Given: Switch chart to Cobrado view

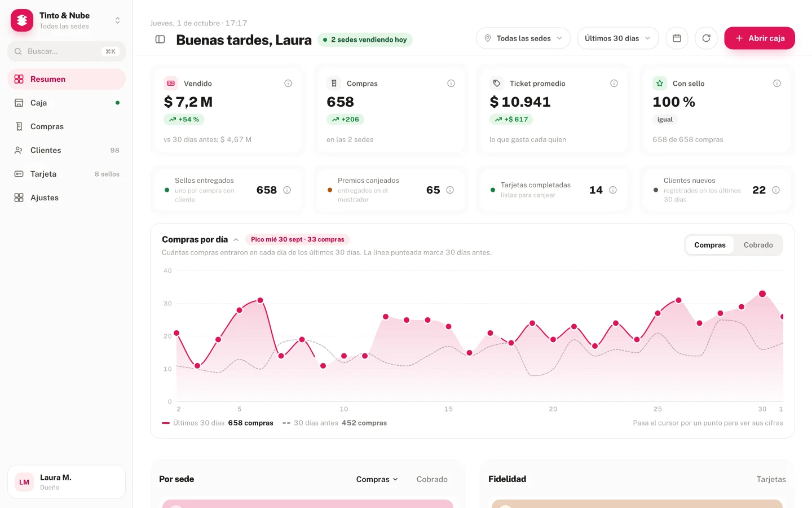Looking at the screenshot, I should [x=758, y=245].
